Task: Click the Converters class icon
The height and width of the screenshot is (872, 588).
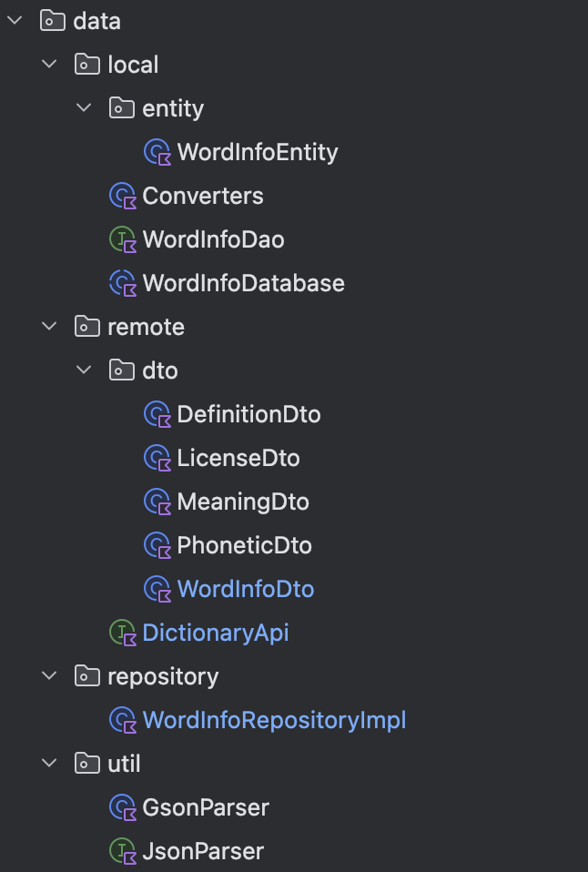Action: (x=122, y=196)
